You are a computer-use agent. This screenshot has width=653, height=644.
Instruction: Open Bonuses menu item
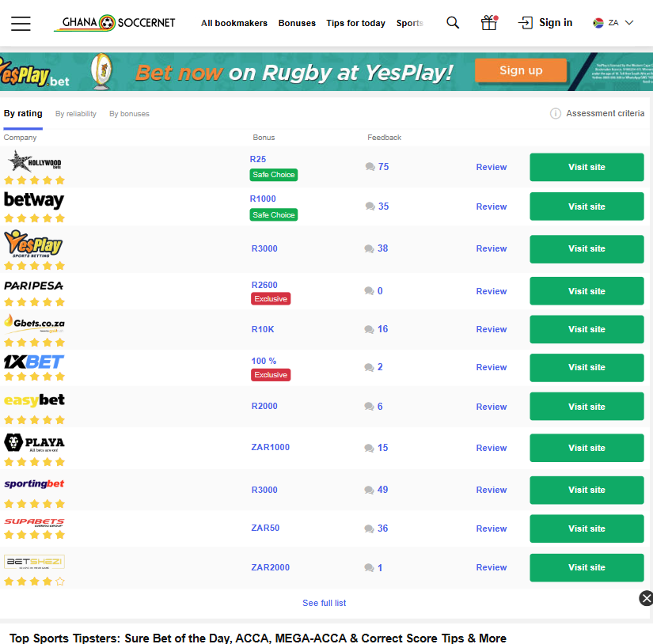tap(297, 23)
